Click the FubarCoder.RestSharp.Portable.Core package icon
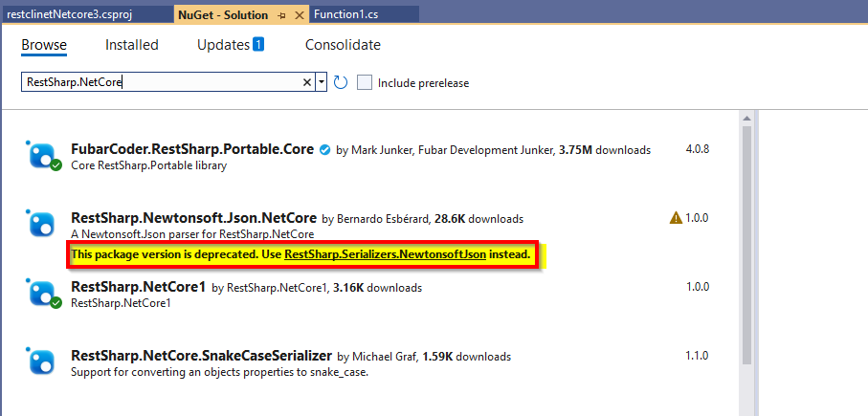This screenshot has width=868, height=416. point(43,156)
